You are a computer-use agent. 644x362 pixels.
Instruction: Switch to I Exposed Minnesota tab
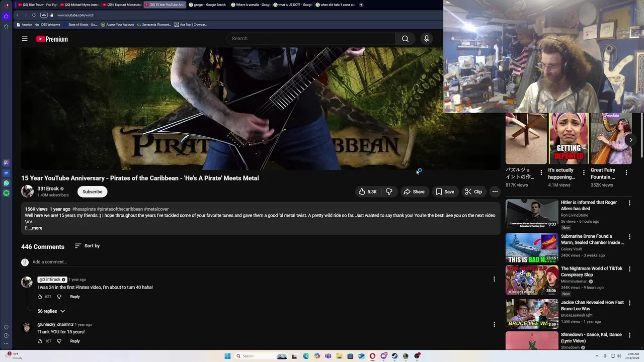click(122, 5)
